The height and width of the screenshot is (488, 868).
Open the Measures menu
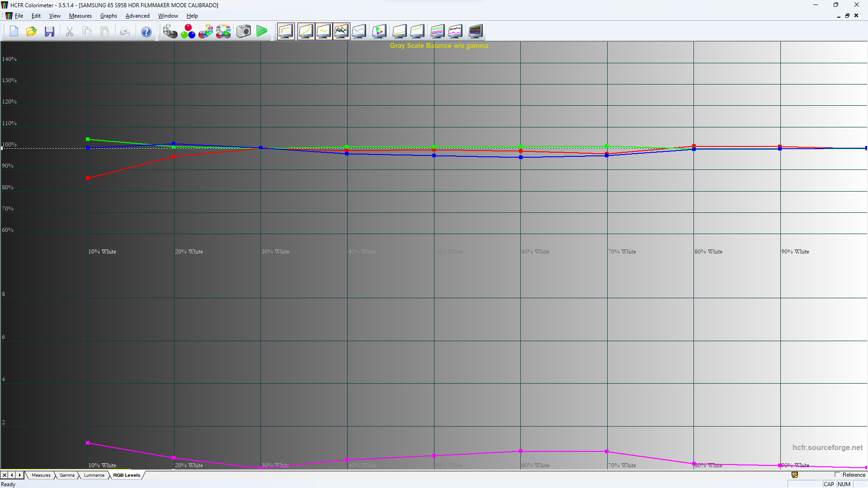pyautogui.click(x=80, y=16)
